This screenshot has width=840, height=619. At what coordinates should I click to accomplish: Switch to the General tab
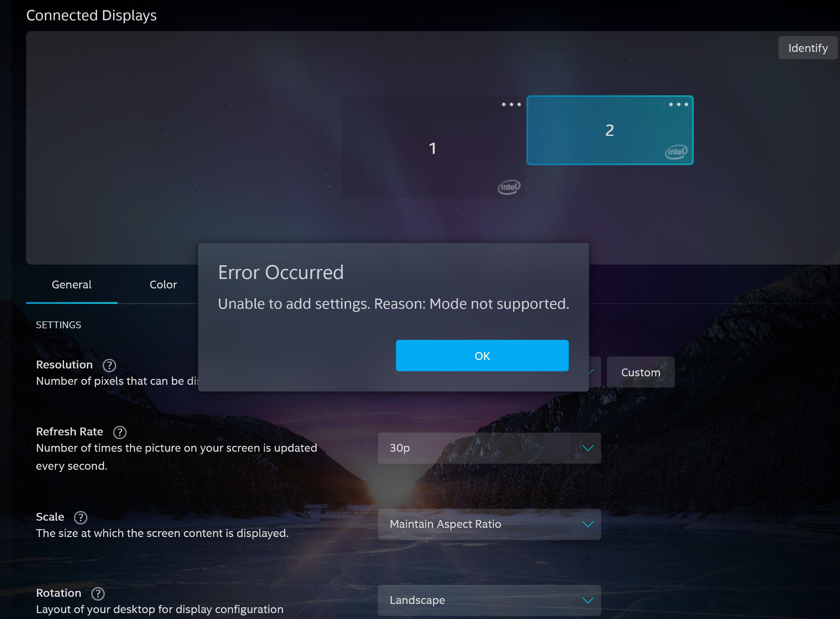[x=72, y=285]
